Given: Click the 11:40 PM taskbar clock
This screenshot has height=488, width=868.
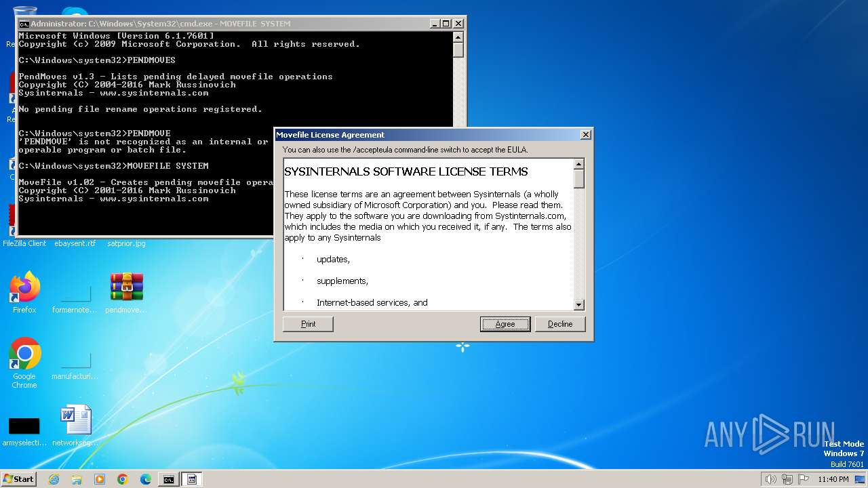Looking at the screenshot, I should pos(833,479).
